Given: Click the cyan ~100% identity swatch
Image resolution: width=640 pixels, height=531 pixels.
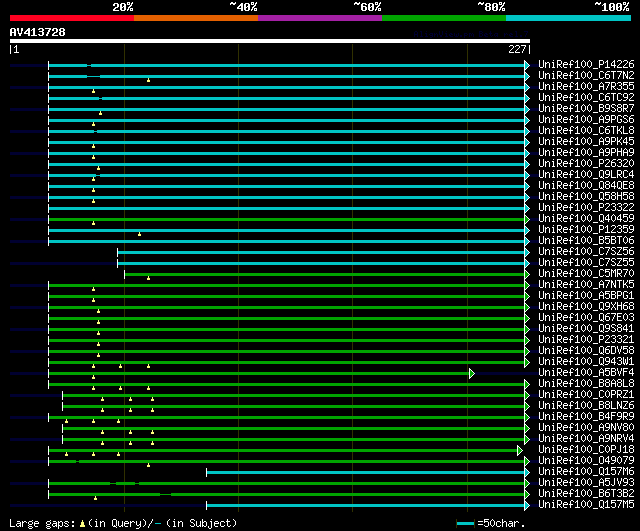Looking at the screenshot, I should click(x=568, y=18).
